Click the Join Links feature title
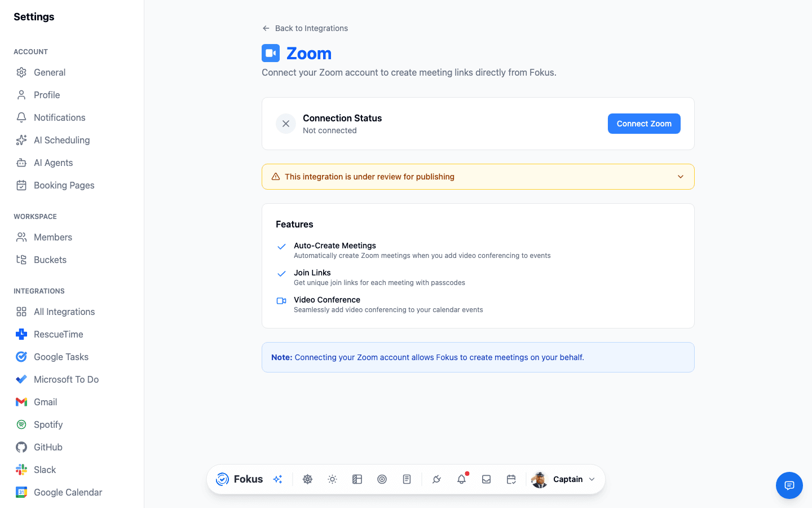The height and width of the screenshot is (508, 812). 312,273
